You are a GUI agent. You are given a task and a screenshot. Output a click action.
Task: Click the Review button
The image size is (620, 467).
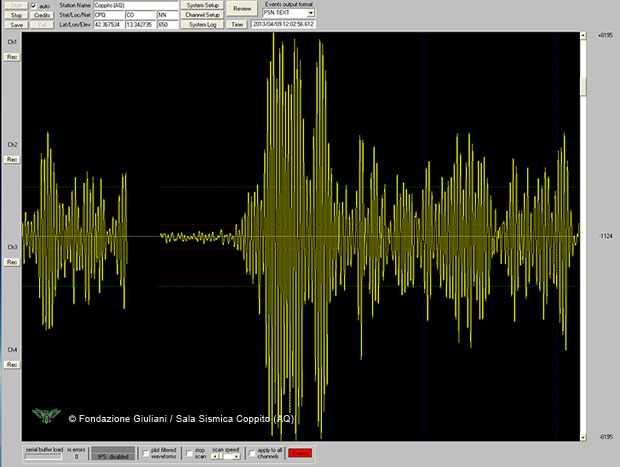[242, 8]
